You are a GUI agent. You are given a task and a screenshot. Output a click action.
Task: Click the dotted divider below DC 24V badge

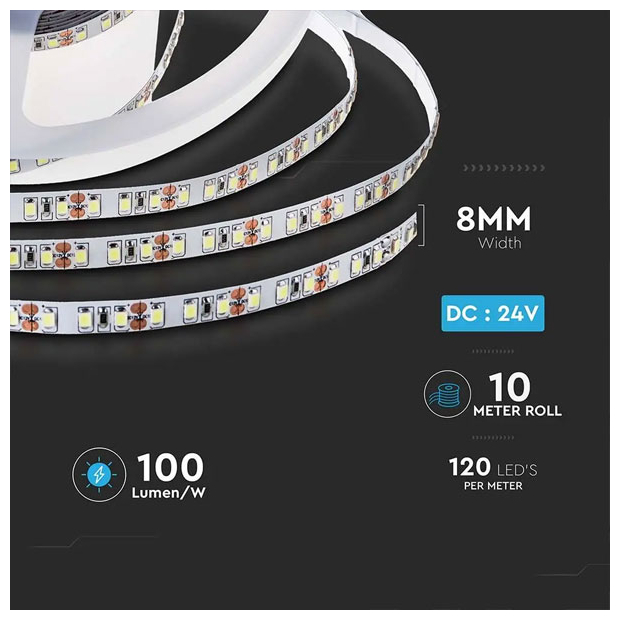click(x=493, y=351)
